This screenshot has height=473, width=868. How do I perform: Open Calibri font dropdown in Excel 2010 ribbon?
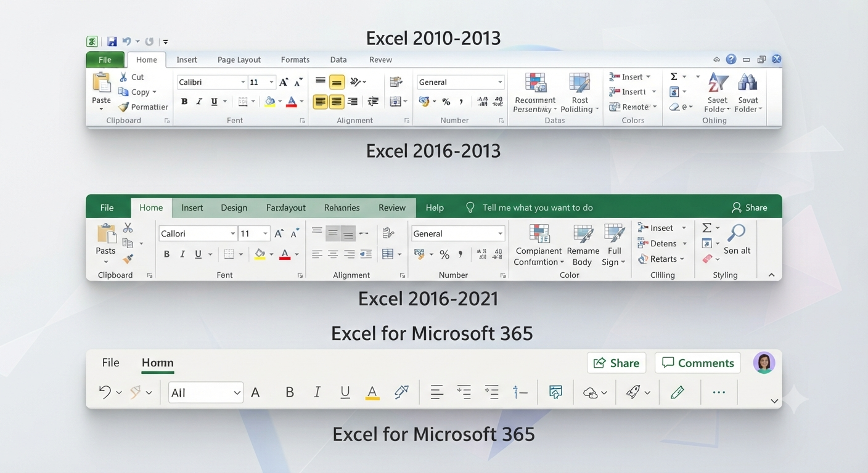coord(242,82)
